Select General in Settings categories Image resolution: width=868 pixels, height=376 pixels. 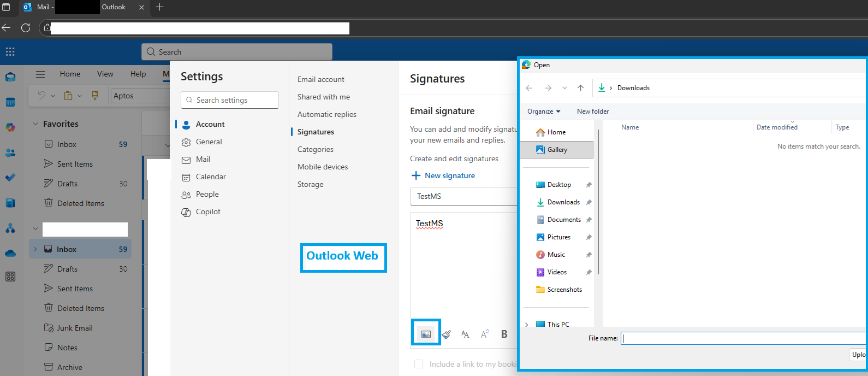tap(209, 142)
